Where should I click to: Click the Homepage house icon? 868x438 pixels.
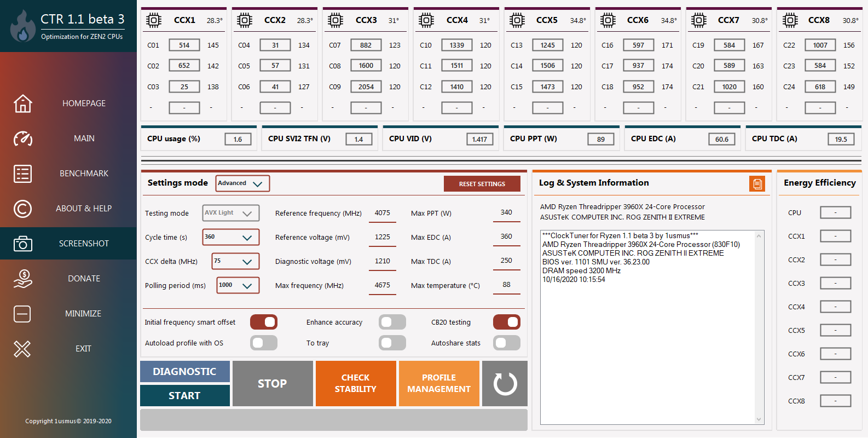[x=22, y=103]
